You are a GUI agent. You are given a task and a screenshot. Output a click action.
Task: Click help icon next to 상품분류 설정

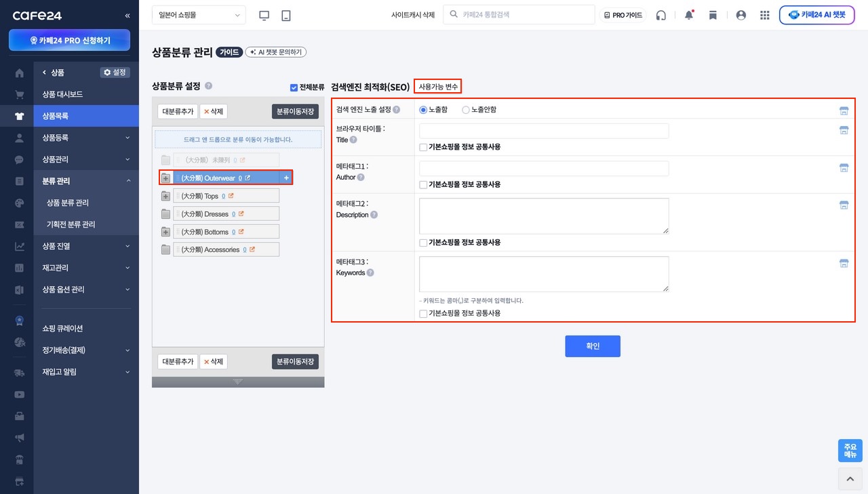(x=208, y=86)
